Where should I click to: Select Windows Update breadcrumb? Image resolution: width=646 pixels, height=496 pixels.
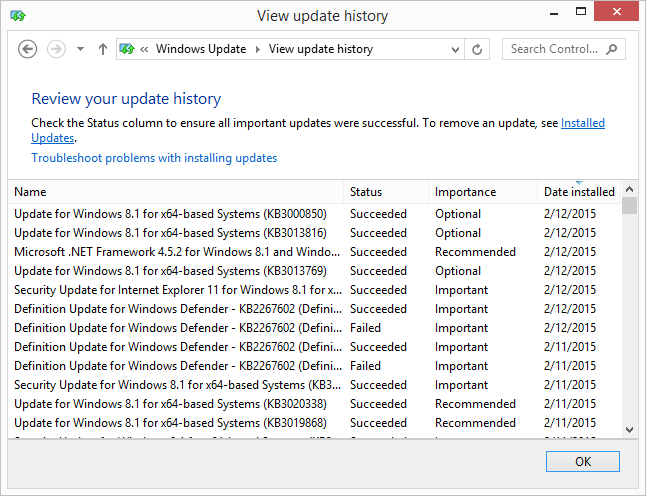point(201,49)
